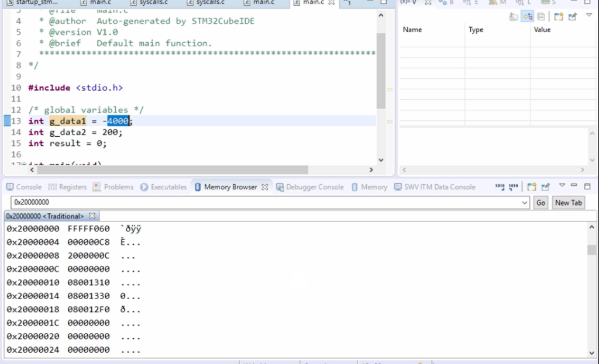Click the Name column header
The height and width of the screenshot is (364, 599).
432,30
